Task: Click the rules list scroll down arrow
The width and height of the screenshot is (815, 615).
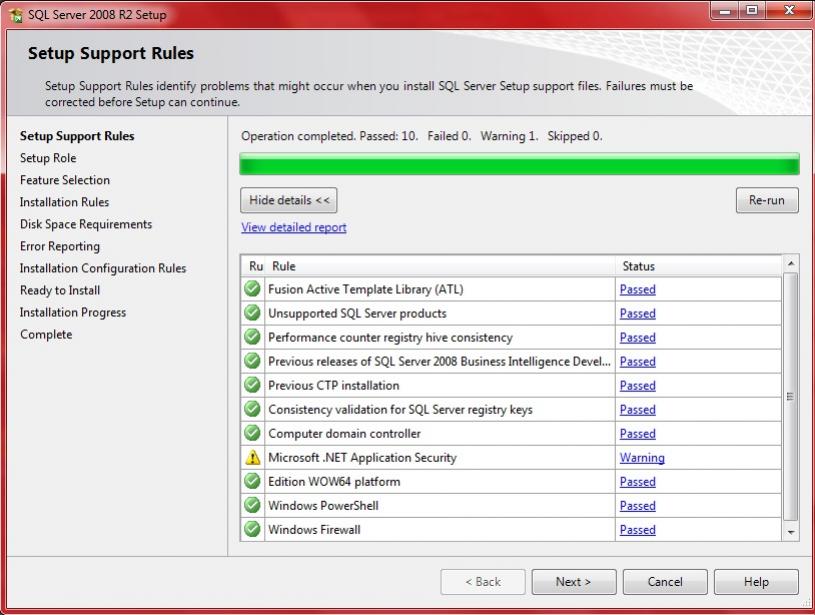Action: click(791, 532)
